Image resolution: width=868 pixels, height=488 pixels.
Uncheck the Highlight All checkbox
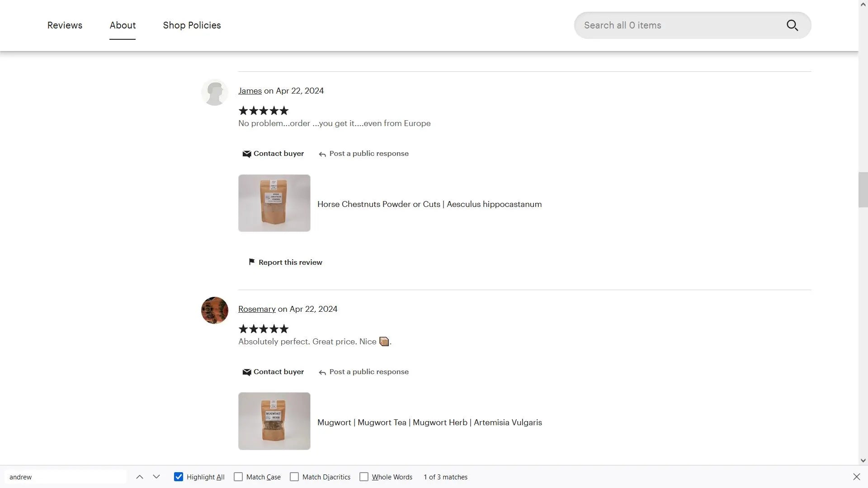[179, 477]
